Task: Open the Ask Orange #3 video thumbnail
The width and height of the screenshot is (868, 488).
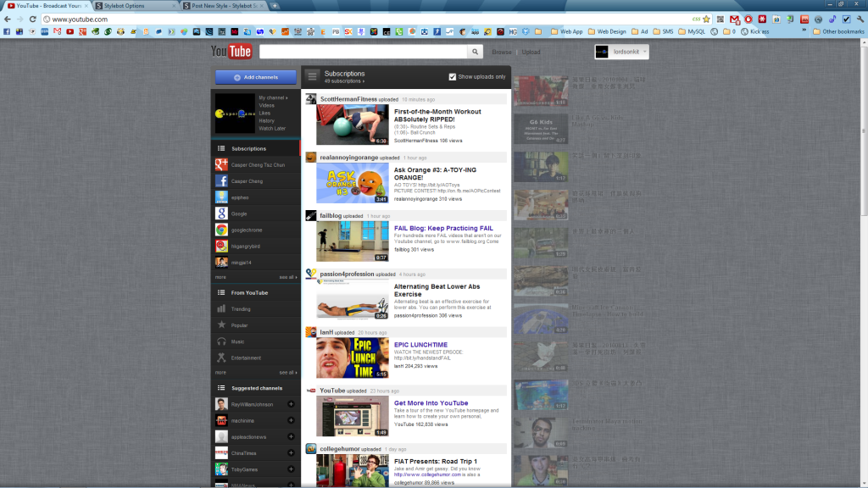Action: click(x=353, y=183)
